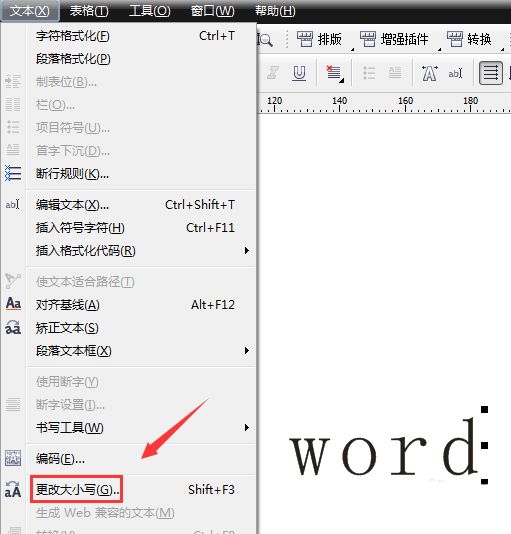
Task: Click the 转换 toolbar button
Action: 470,39
